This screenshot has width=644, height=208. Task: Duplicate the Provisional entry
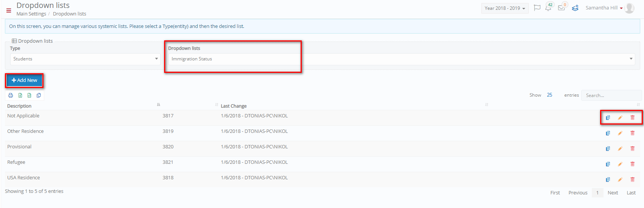608,149
